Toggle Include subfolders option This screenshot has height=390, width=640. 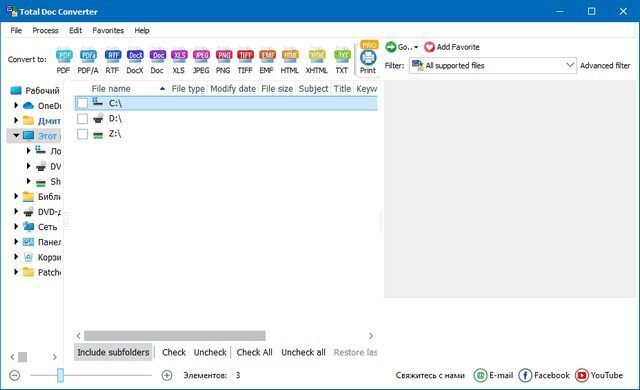(x=113, y=352)
